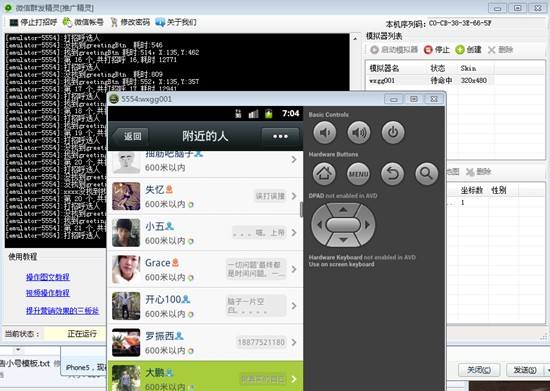The width and height of the screenshot is (550, 391).
Task: Open the 操作图文教程 link
Action: [x=48, y=277]
